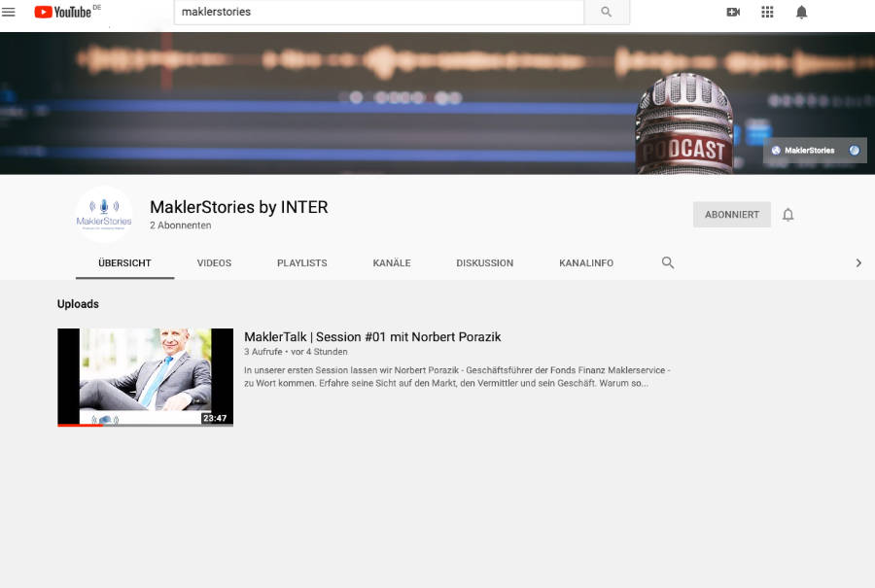Open the MaklerStories link on banner

[809, 150]
